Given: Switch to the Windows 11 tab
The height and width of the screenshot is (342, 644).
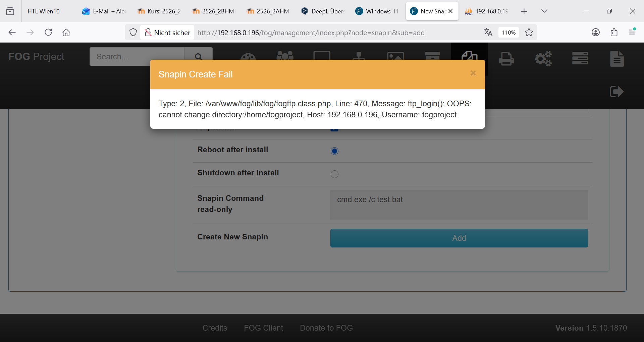Looking at the screenshot, I should point(378,11).
